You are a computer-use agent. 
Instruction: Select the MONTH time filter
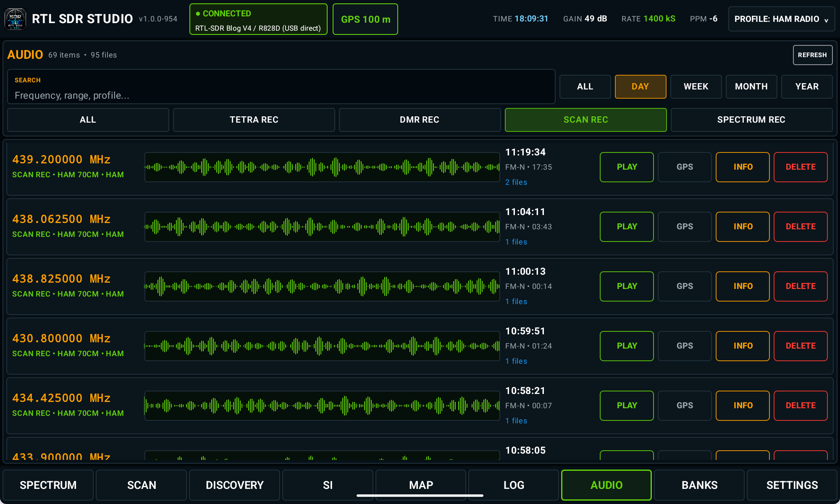pyautogui.click(x=751, y=87)
